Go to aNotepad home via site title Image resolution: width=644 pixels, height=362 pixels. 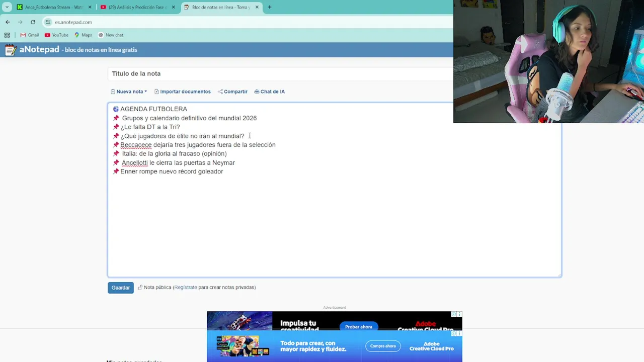(x=39, y=49)
